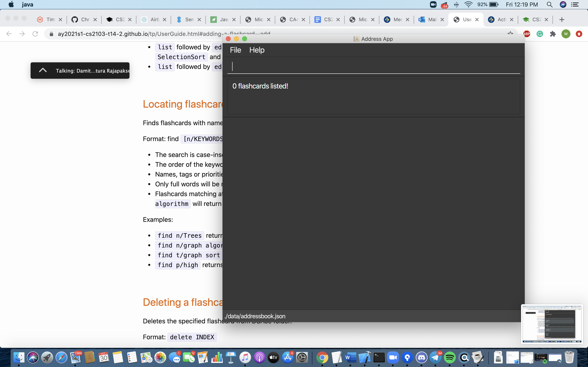
Task: Reload the browser page
Action: [x=35, y=34]
